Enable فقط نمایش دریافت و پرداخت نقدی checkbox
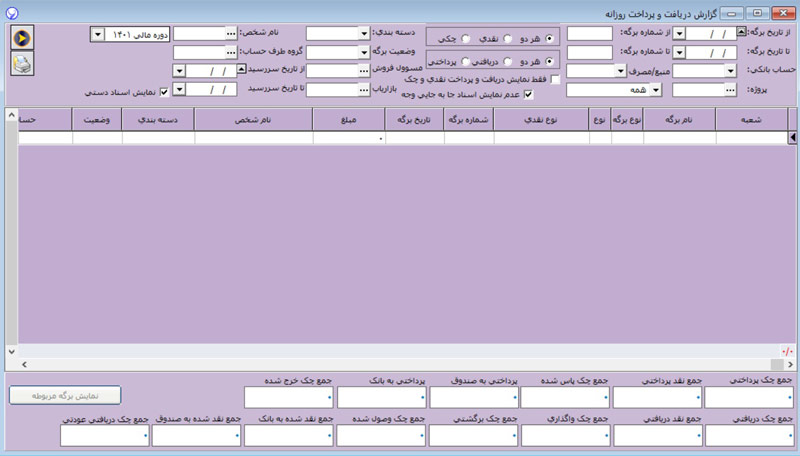Screen dimensions: 800x456 [x=556, y=79]
